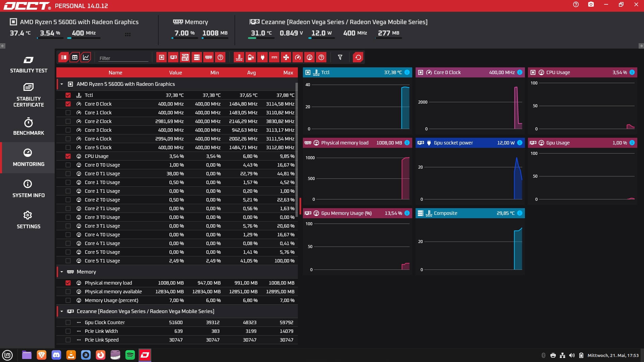
Task: Open the Settings section
Action: click(x=29, y=220)
